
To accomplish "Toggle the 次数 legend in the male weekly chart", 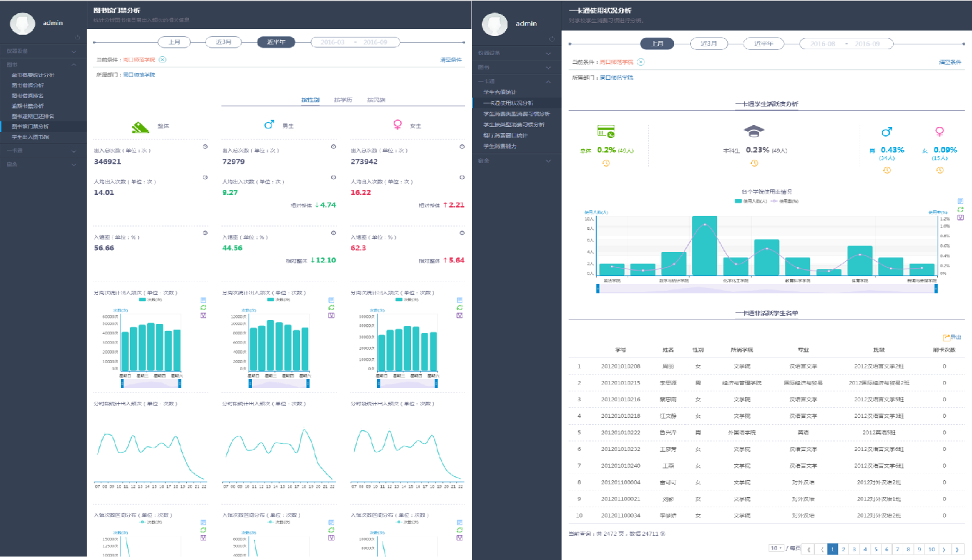I will 279,300.
